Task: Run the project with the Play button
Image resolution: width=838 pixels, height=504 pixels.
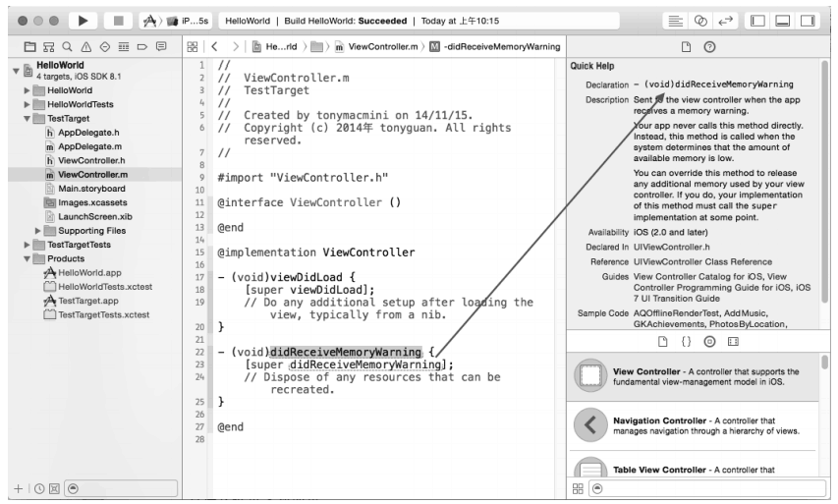Action: [82, 20]
